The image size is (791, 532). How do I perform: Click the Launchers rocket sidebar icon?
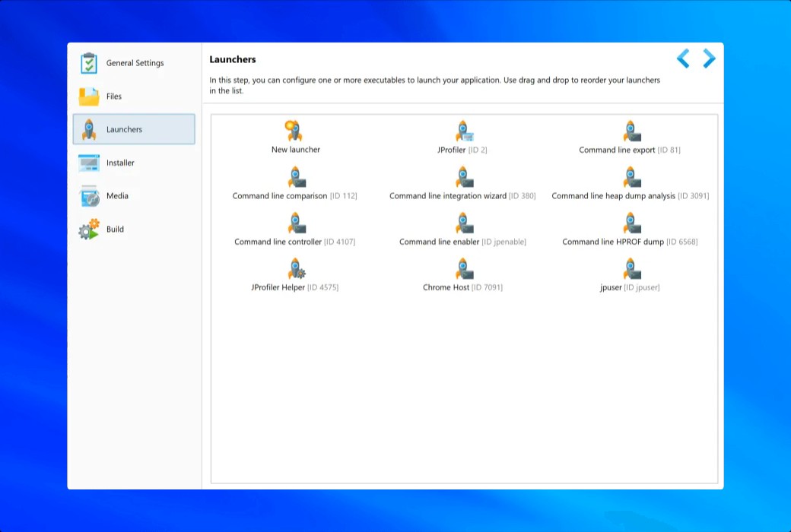tap(89, 130)
